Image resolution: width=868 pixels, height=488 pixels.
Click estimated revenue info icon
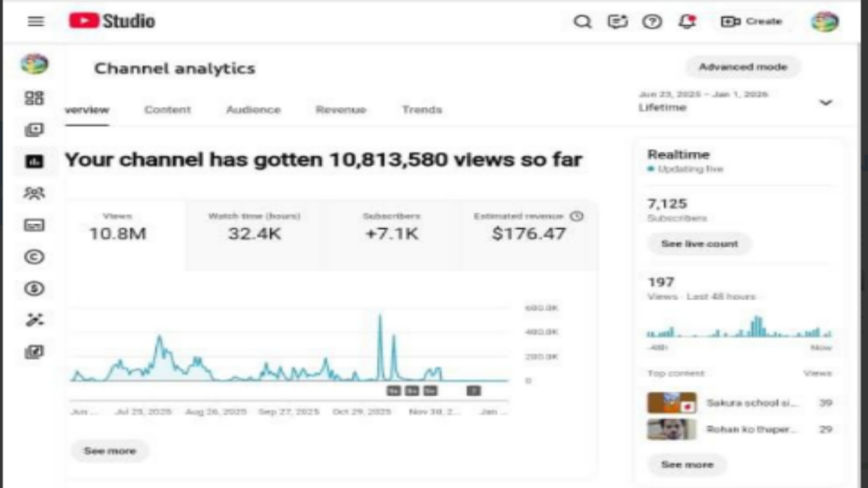click(x=576, y=216)
